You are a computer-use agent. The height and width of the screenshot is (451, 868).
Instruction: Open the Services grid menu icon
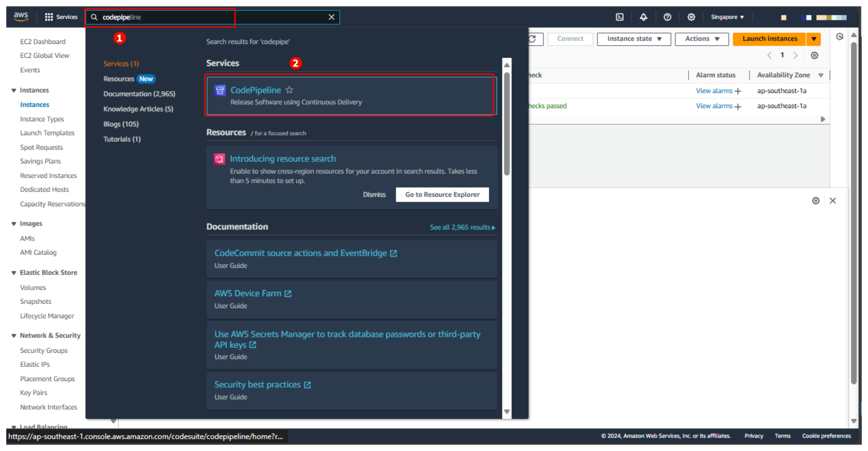coord(49,17)
